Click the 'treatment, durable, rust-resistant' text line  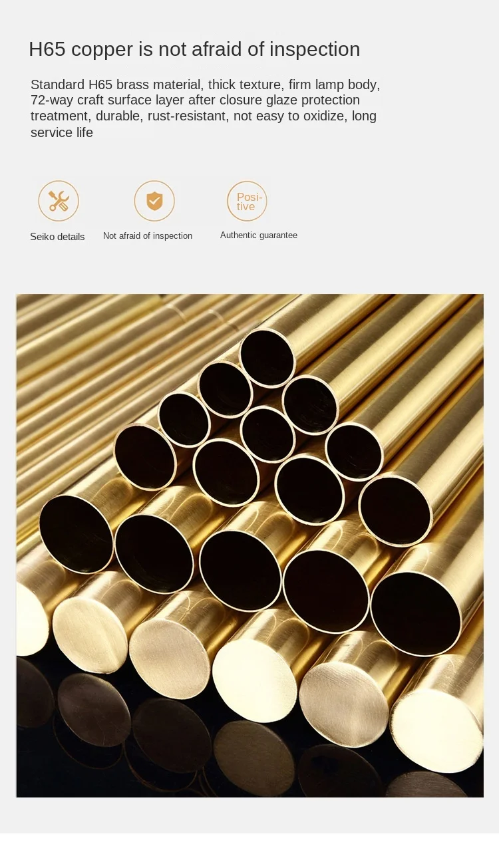tap(204, 116)
